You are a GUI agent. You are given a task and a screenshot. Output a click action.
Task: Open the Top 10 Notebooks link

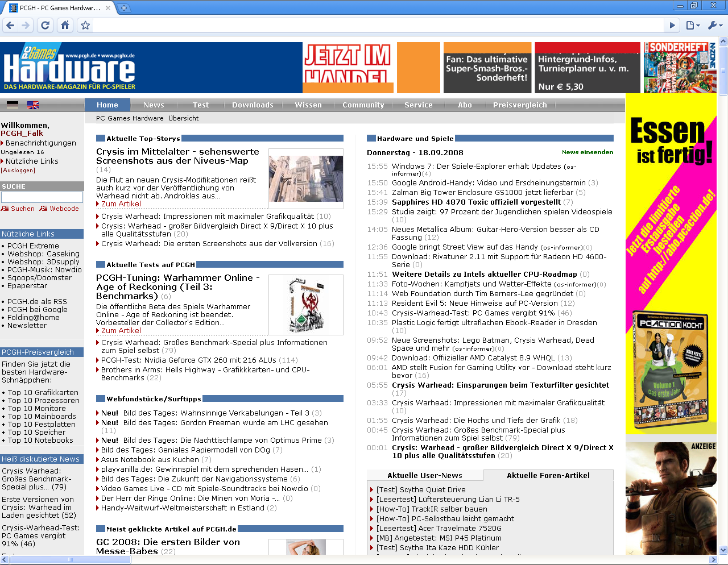coord(40,441)
